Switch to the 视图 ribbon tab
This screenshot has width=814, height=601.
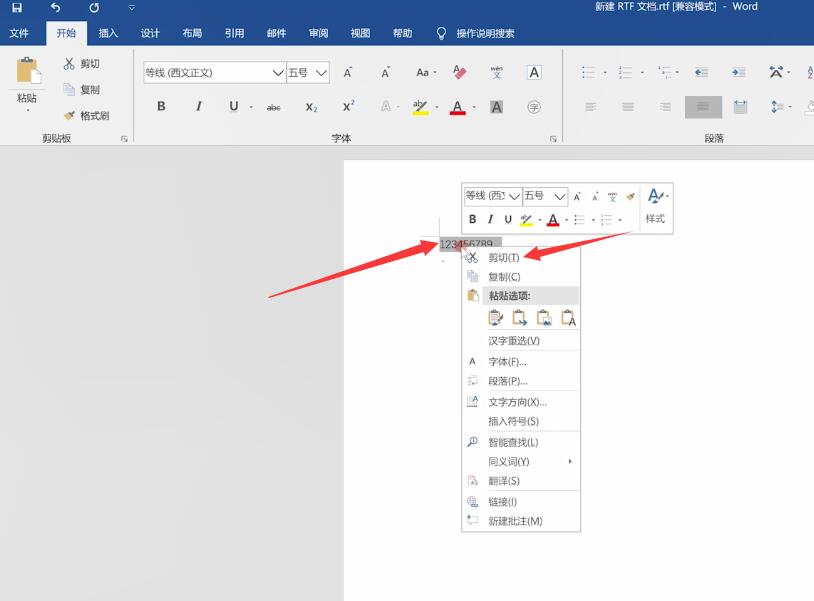360,33
